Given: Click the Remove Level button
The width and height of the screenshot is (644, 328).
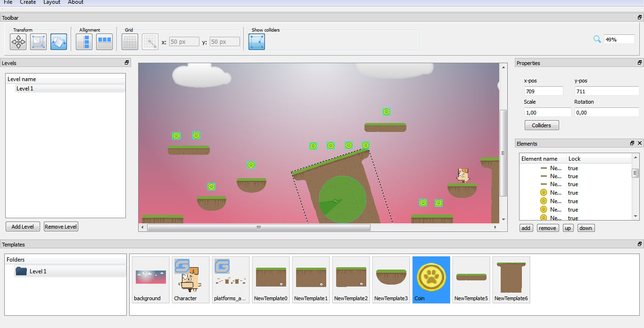Looking at the screenshot, I should 61,227.
